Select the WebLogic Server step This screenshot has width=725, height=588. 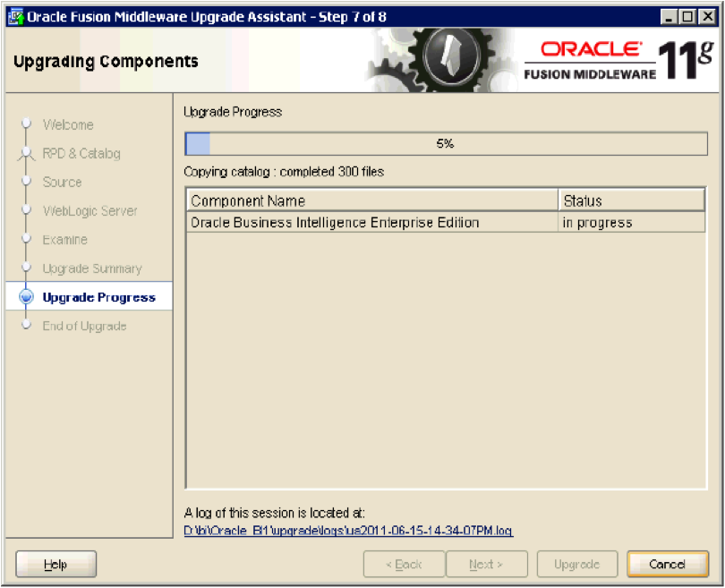click(90, 211)
